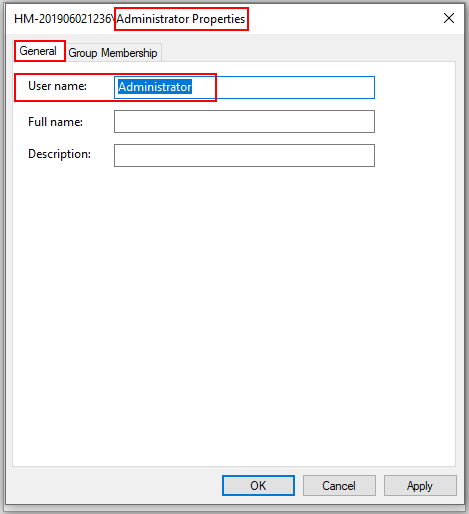Click the 'Administrator Properties' title text
469x514 pixels.
click(180, 19)
